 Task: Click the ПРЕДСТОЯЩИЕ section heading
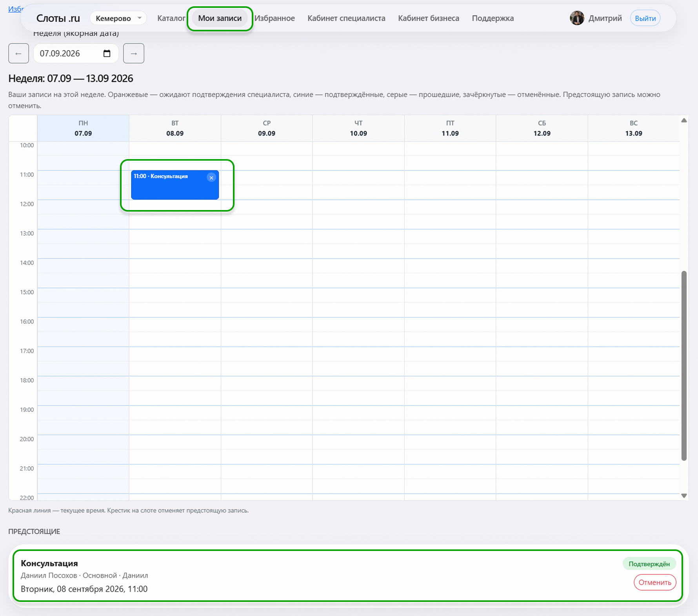point(34,531)
